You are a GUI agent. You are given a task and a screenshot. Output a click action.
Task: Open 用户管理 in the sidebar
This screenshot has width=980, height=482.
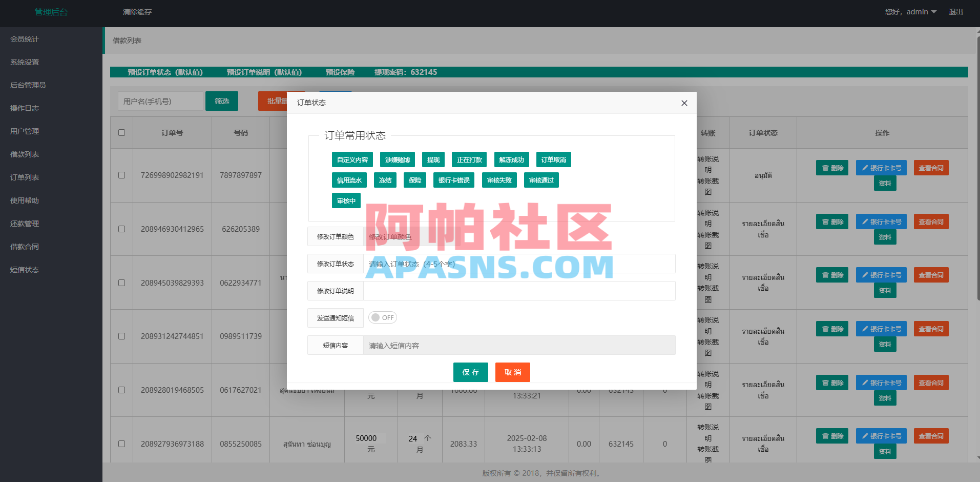[25, 131]
